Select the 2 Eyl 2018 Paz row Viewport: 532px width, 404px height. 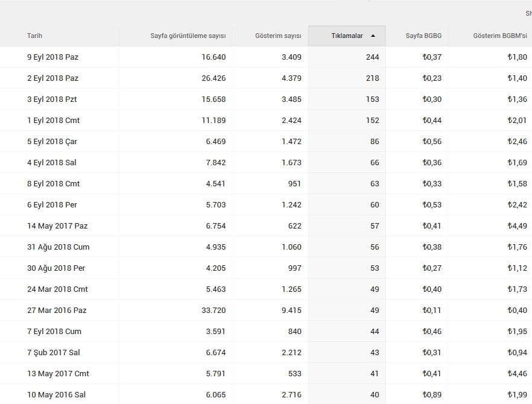266,78
